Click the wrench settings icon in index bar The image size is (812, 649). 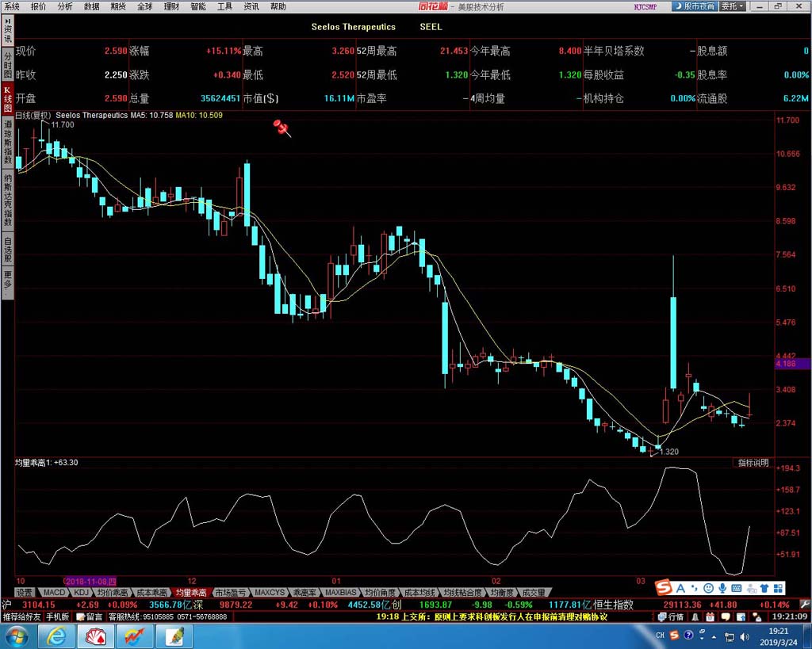pos(804,605)
